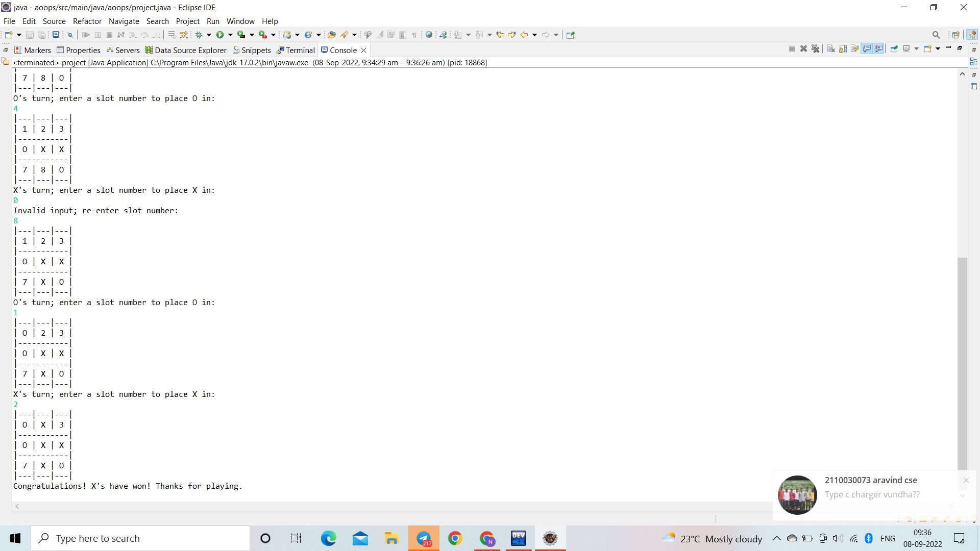Click the toolbar search magnifier icon
The height and width of the screenshot is (551, 980).
(936, 35)
